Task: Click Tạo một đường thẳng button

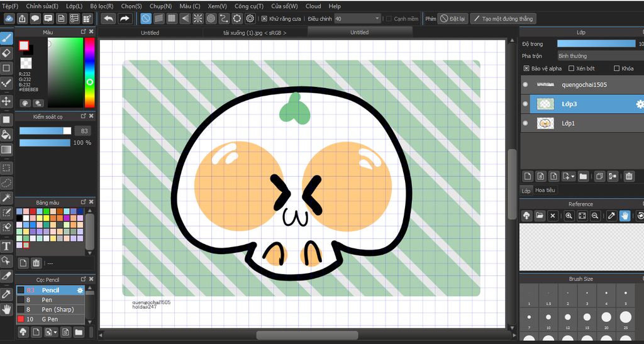Action: pos(503,19)
